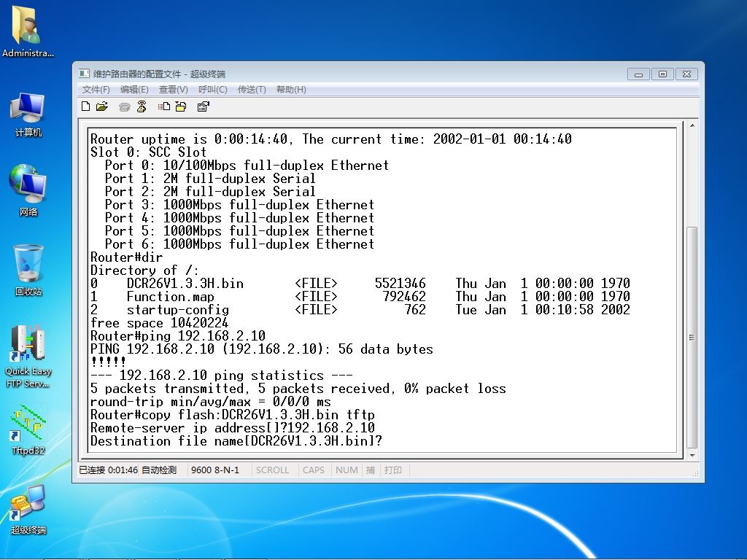Open the 呼叫(C) menu
This screenshot has width=747, height=560.
click(212, 90)
